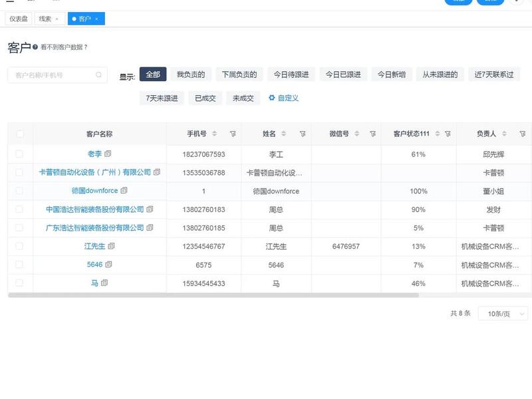Click the search magnifier icon in search box
The image size is (532, 399).
pos(98,74)
